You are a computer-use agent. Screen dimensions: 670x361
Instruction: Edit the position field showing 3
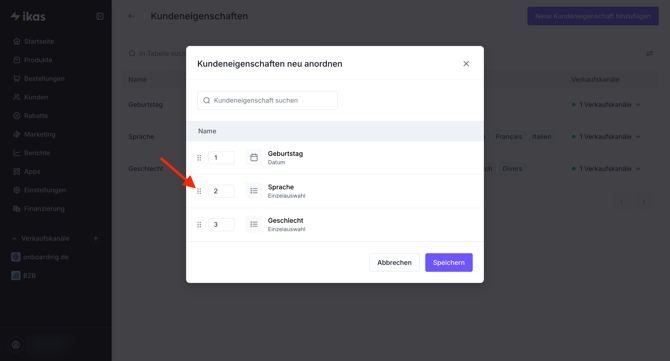click(x=221, y=224)
